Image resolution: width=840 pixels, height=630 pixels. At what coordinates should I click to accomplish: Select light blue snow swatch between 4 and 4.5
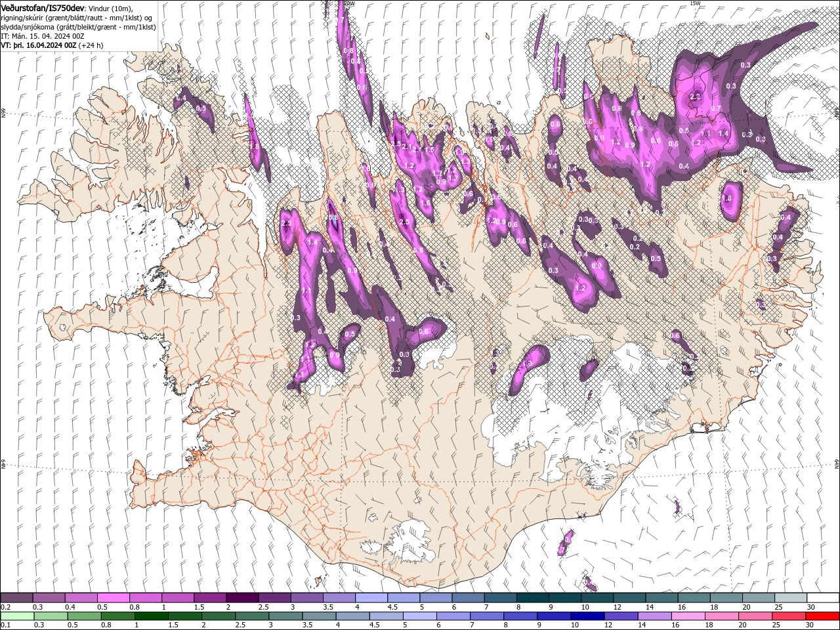point(370,598)
